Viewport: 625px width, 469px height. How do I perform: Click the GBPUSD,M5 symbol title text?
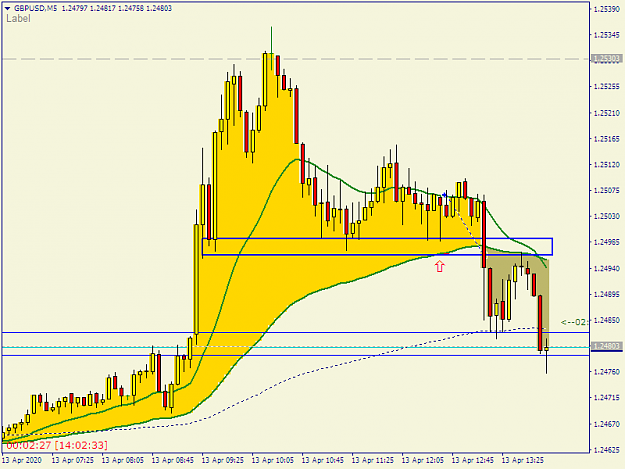point(35,8)
